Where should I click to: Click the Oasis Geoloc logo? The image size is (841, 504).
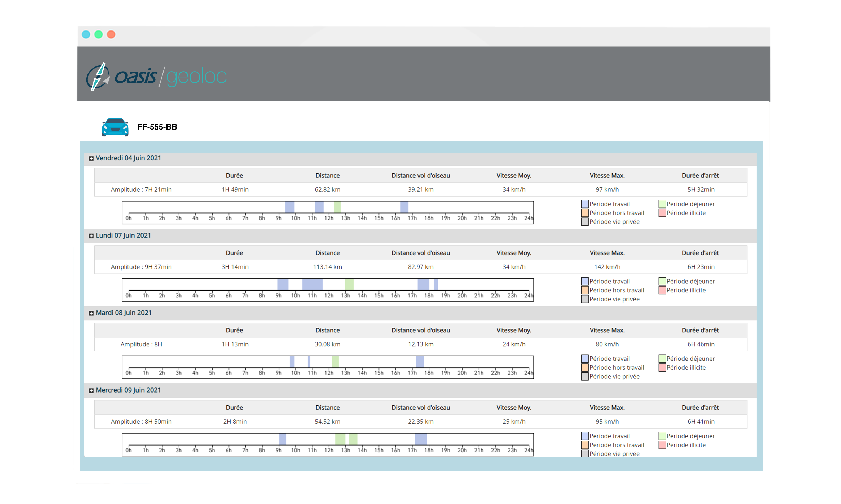pyautogui.click(x=156, y=76)
